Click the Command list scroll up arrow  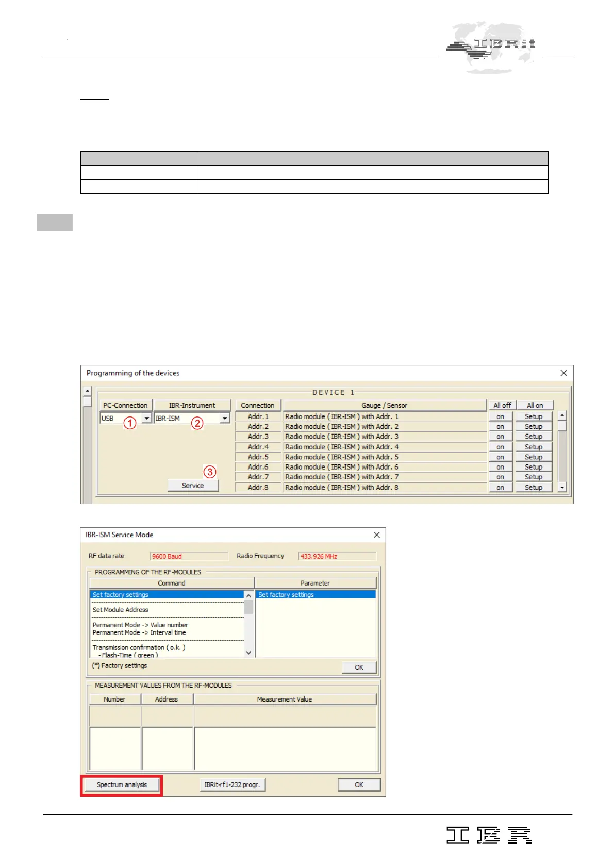point(248,595)
